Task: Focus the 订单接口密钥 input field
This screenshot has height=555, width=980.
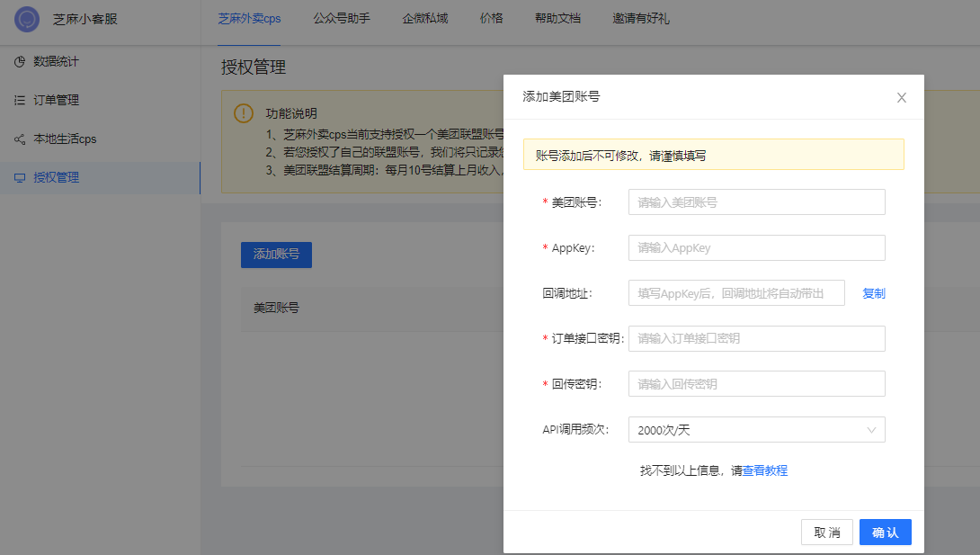Action: 756,338
